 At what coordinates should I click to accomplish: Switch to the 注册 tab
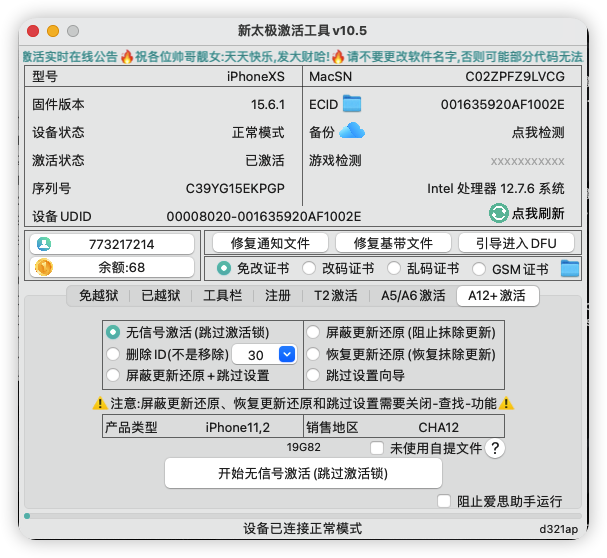[x=278, y=295]
